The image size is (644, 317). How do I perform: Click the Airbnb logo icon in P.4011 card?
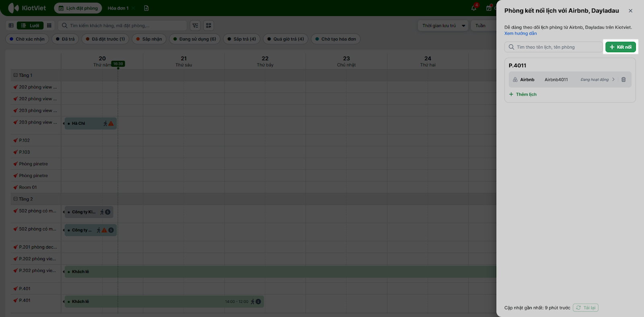515,80
